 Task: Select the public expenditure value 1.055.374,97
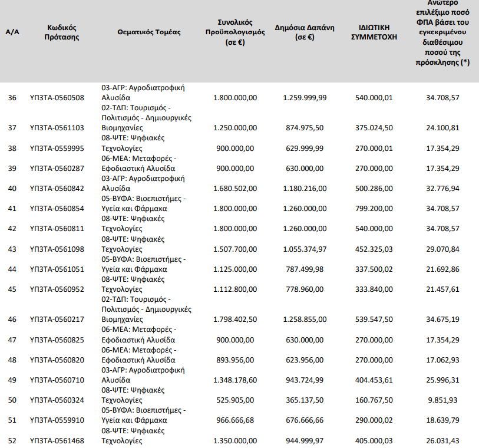click(x=304, y=249)
